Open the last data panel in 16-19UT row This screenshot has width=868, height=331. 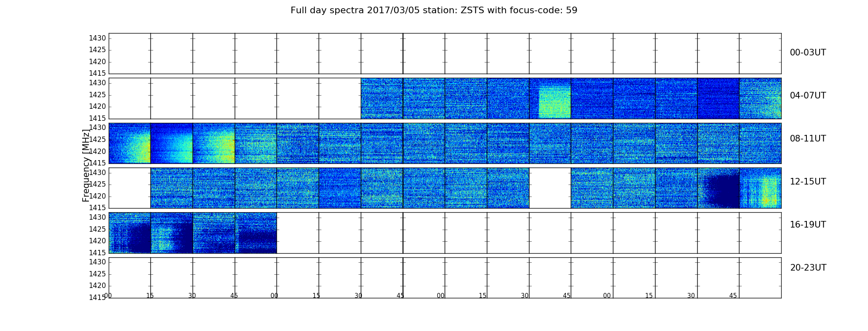tap(256, 233)
